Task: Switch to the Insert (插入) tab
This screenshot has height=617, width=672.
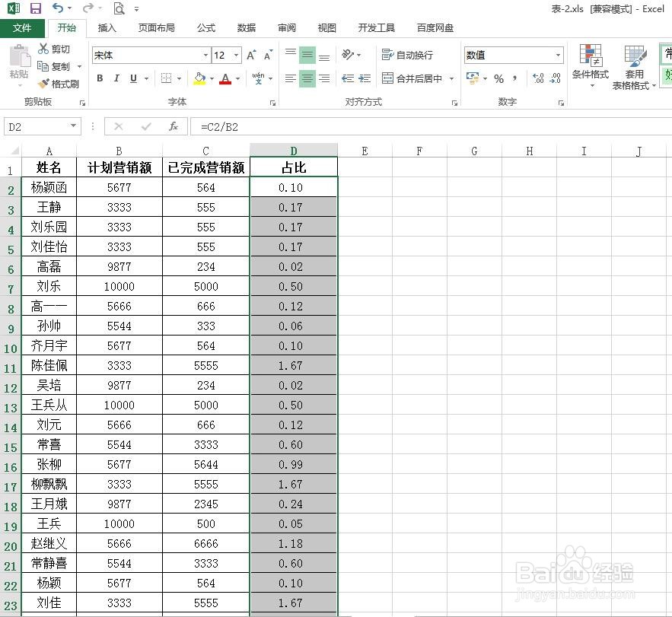Action: click(107, 28)
